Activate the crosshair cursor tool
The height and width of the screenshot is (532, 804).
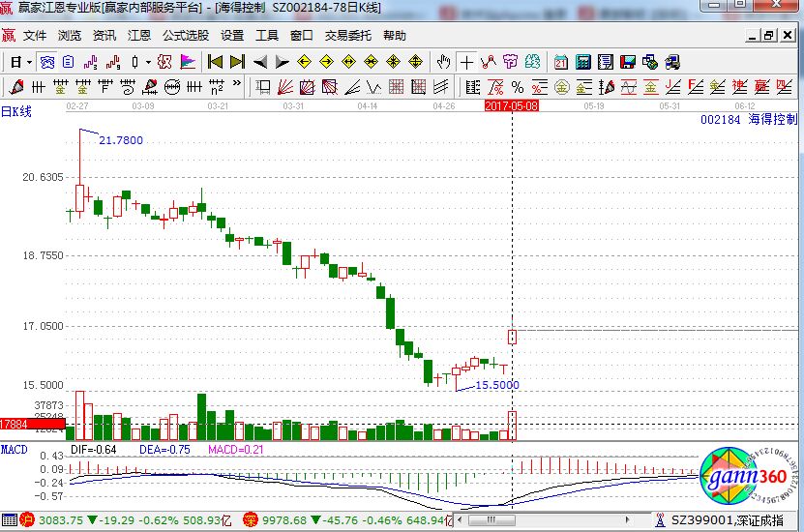tap(467, 62)
